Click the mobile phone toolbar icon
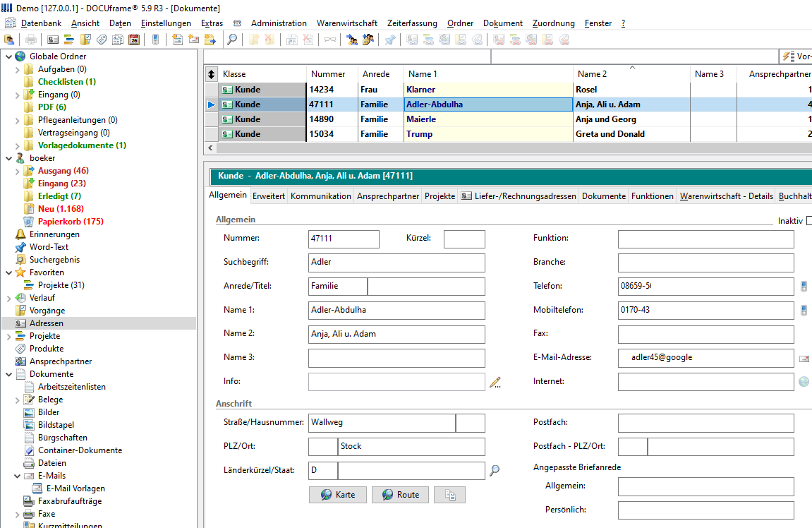Screen dimensions: 812x528 [155, 40]
